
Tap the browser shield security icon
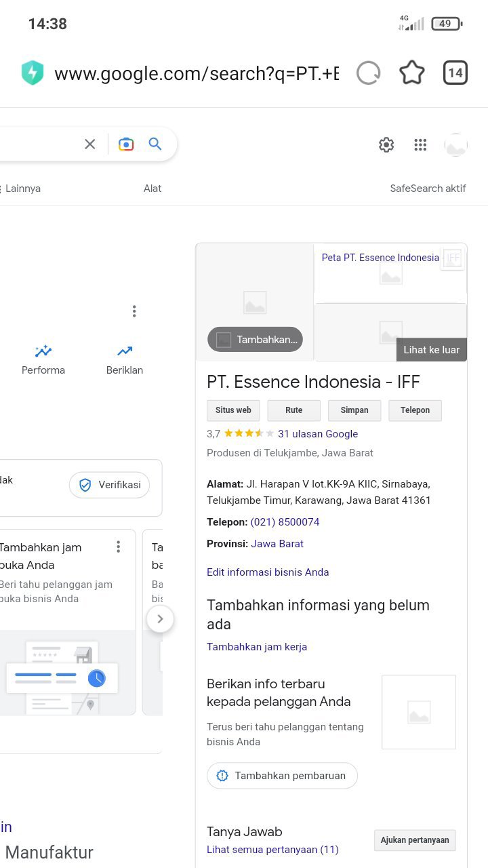pyautogui.click(x=33, y=73)
